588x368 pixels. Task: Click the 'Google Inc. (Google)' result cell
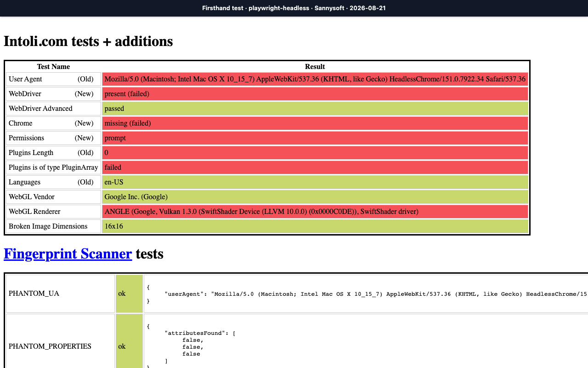(x=315, y=197)
